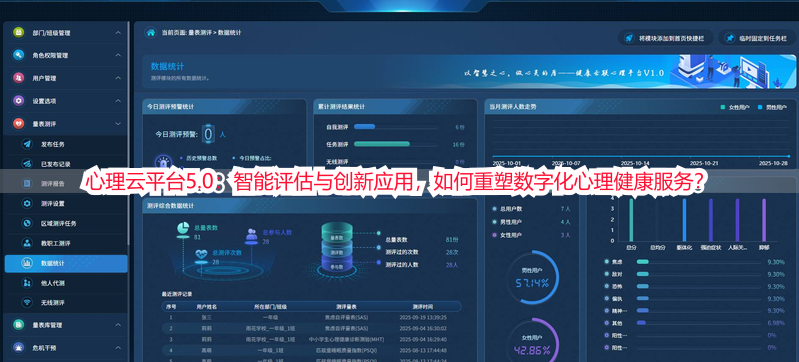The image size is (799, 362).
Task: Click the 焦虑 9.30% progress bar
Action: (643, 262)
